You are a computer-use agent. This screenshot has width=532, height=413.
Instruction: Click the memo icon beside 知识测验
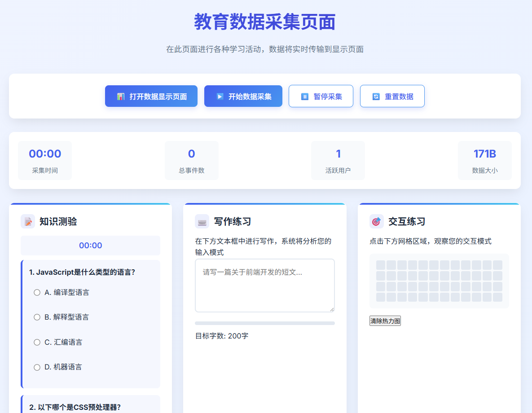28,222
